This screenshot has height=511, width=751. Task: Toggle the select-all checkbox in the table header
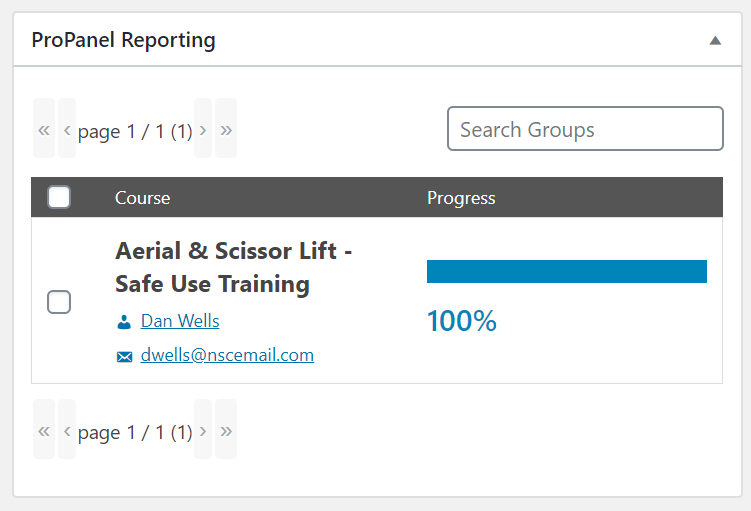pos(59,197)
